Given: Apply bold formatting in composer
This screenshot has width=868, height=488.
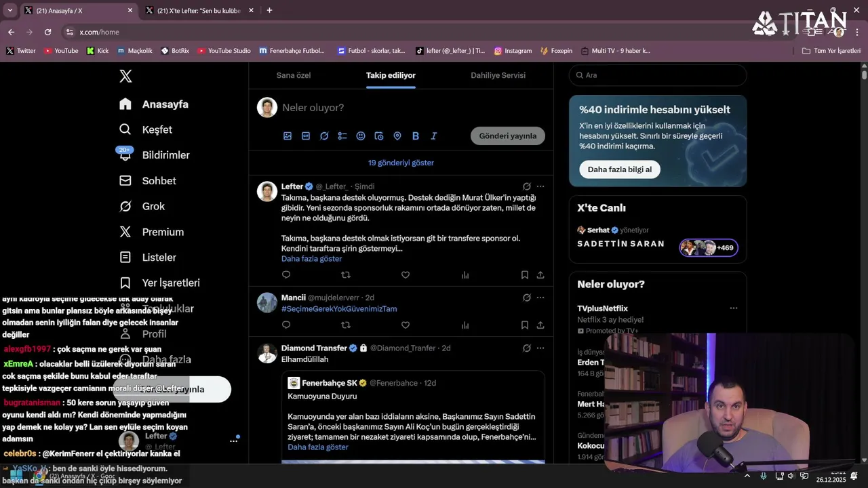Looking at the screenshot, I should click(416, 136).
